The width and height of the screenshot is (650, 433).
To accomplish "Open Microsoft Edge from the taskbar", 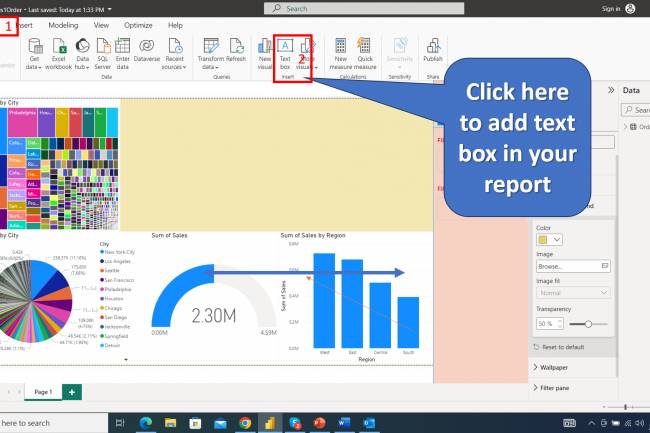I will (146, 423).
